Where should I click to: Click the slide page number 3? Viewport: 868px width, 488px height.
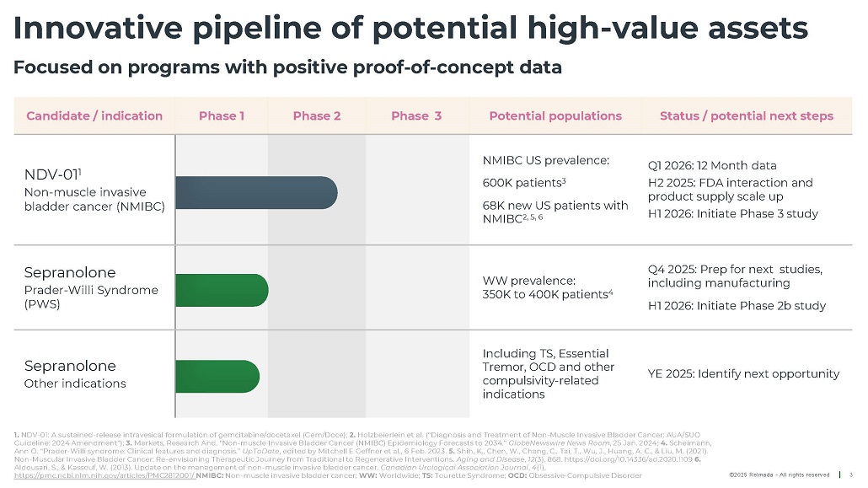(x=851, y=475)
